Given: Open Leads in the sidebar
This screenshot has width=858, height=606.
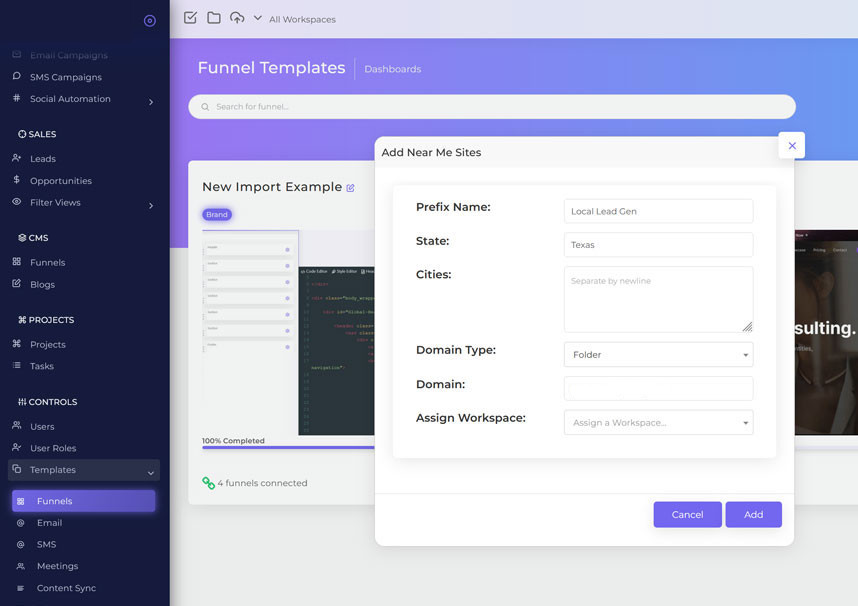Looking at the screenshot, I should [43, 159].
